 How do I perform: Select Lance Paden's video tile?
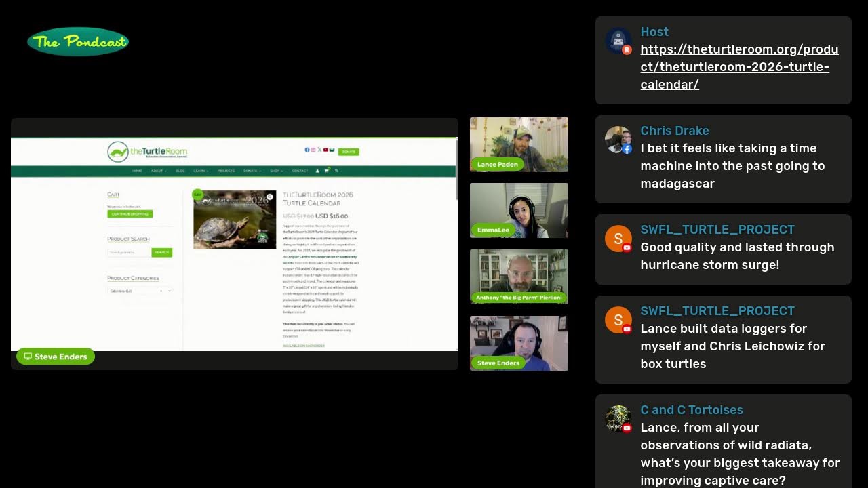click(519, 144)
